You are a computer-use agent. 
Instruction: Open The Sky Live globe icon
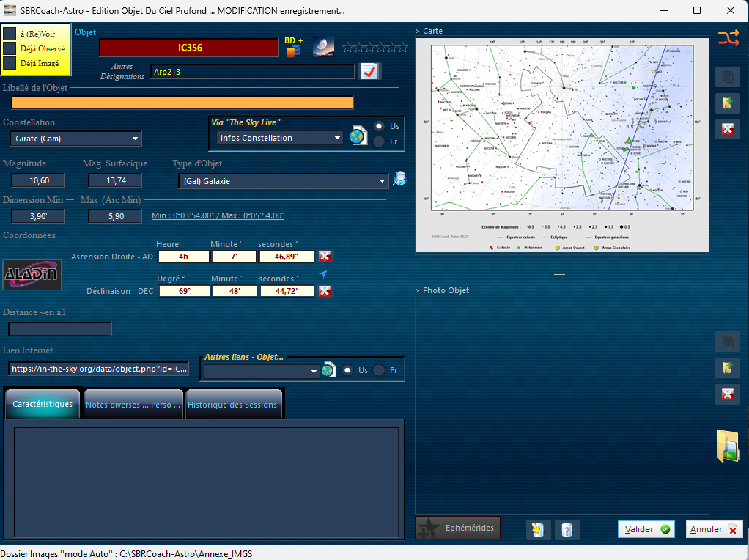(x=358, y=136)
